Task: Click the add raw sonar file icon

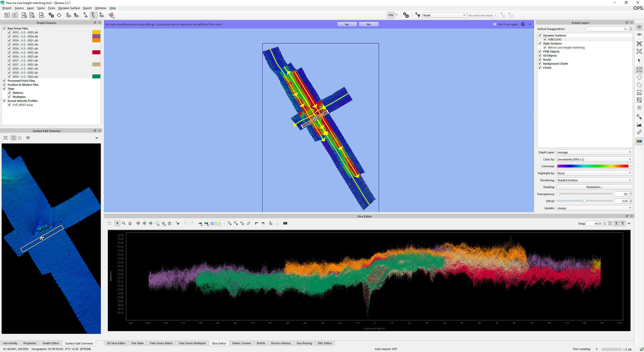Action: (24, 15)
